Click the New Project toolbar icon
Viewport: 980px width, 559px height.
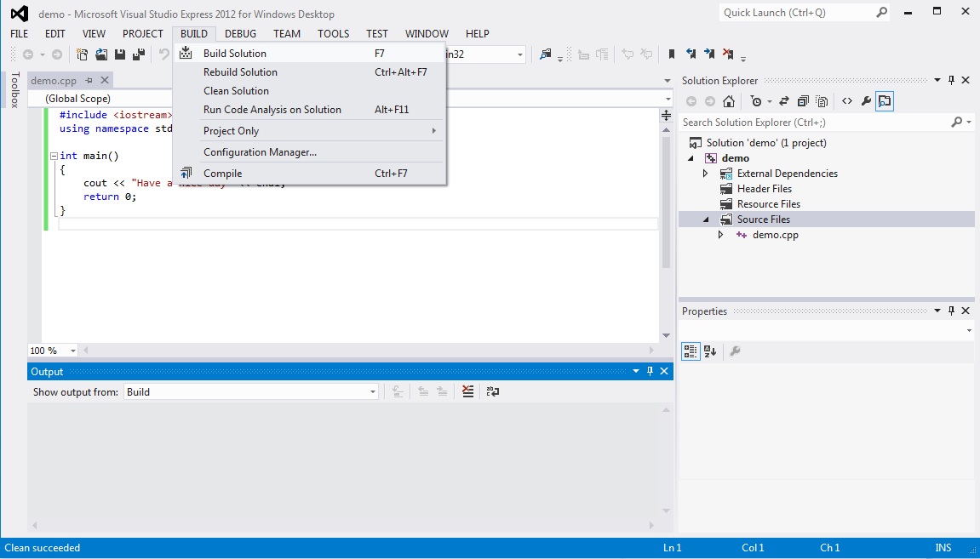click(x=82, y=54)
